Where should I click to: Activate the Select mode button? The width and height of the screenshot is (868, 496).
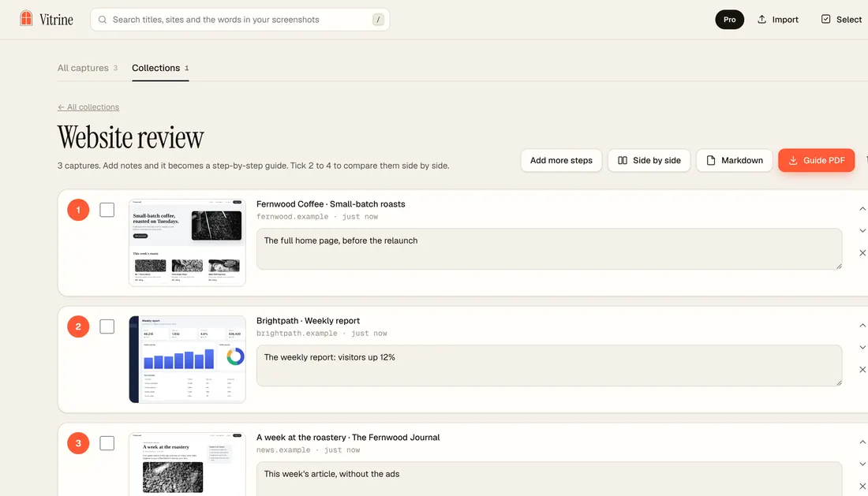[841, 20]
